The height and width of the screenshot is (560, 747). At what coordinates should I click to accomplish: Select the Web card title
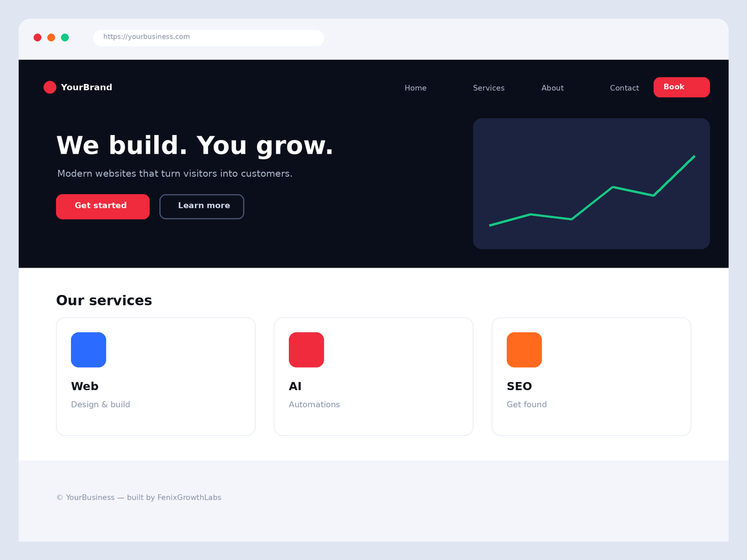[85, 386]
